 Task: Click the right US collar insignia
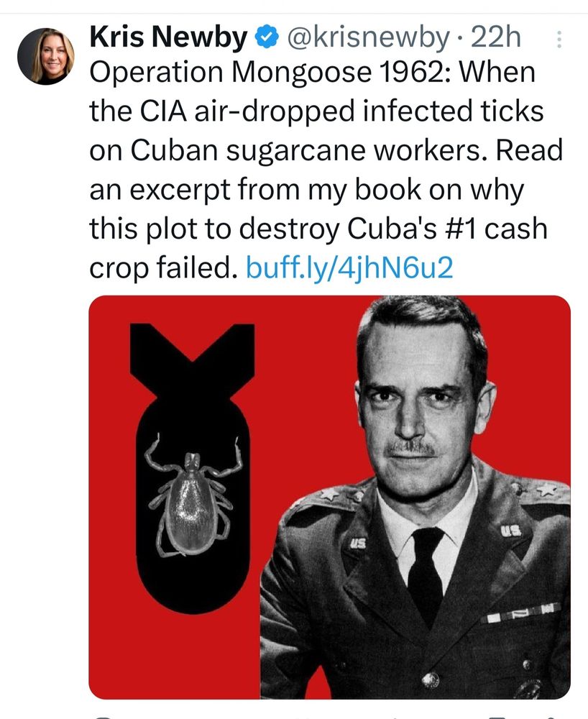tap(511, 531)
